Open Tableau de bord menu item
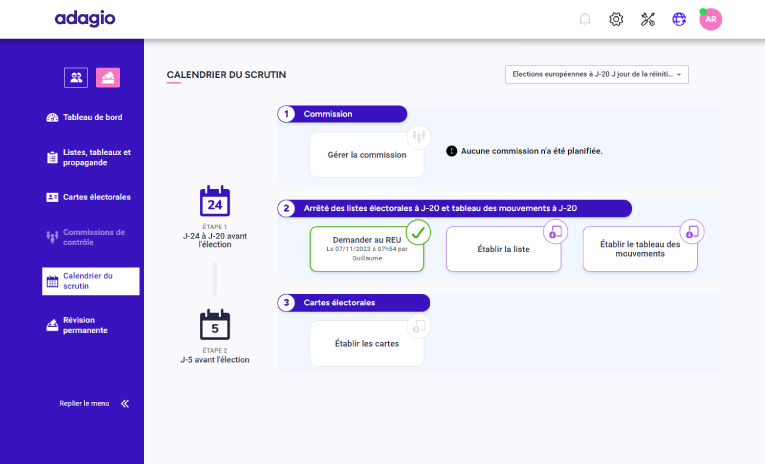This screenshot has width=765, height=464. coord(91,118)
